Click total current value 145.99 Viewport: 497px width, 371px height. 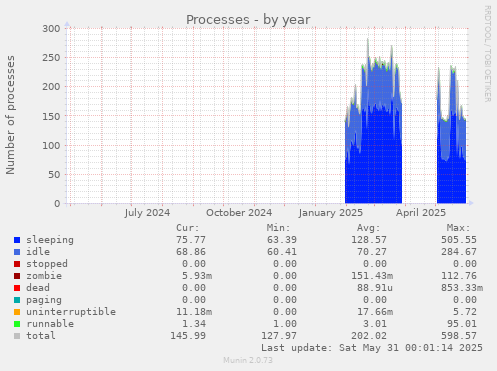tap(188, 336)
